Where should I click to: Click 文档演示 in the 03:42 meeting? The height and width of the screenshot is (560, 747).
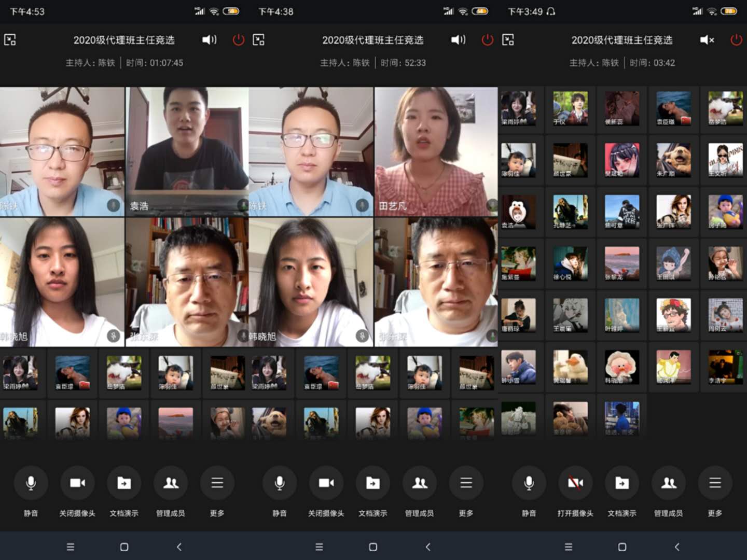click(x=622, y=483)
